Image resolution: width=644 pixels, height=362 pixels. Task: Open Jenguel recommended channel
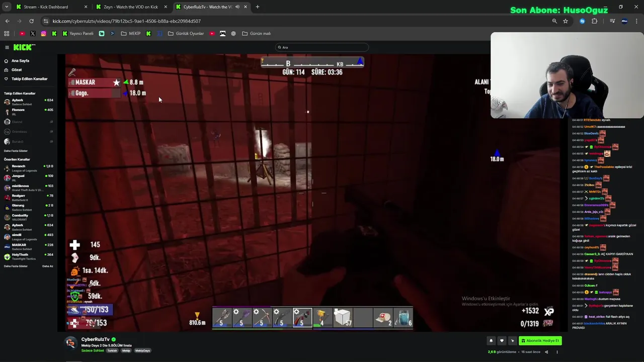[29, 177]
